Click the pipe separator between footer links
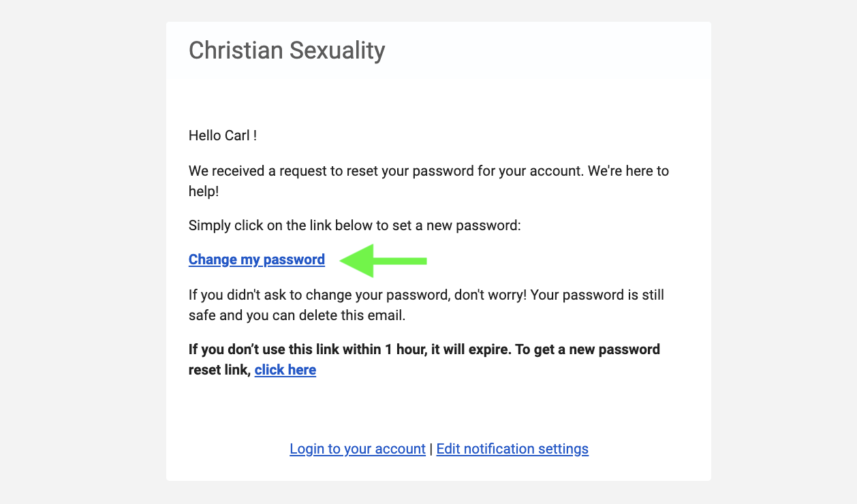 click(431, 449)
